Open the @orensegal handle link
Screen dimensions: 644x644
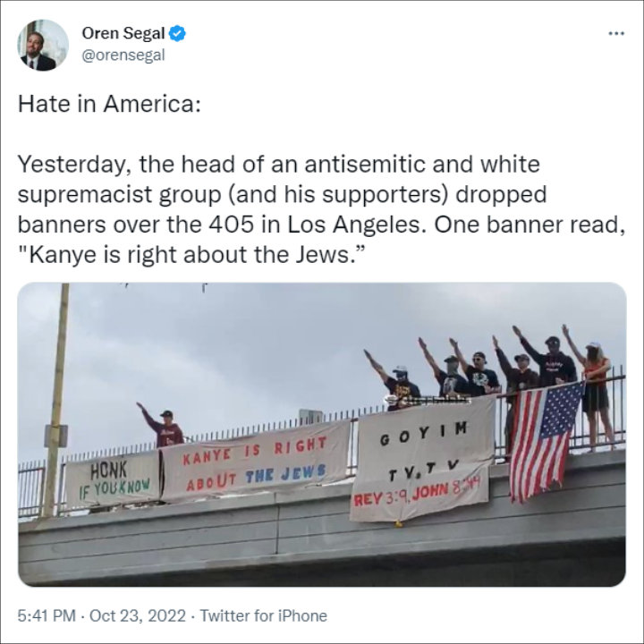click(123, 55)
